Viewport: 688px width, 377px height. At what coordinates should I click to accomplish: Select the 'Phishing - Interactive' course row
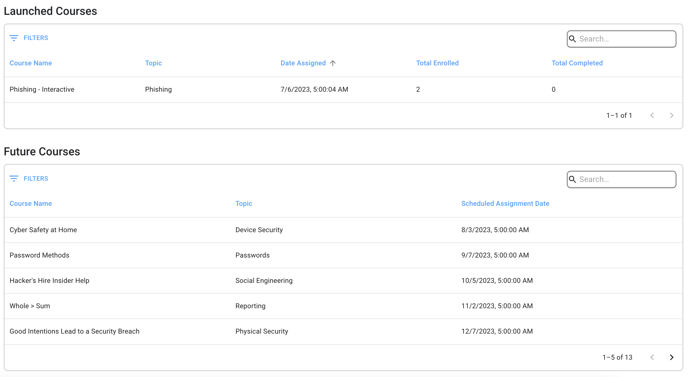tap(343, 90)
